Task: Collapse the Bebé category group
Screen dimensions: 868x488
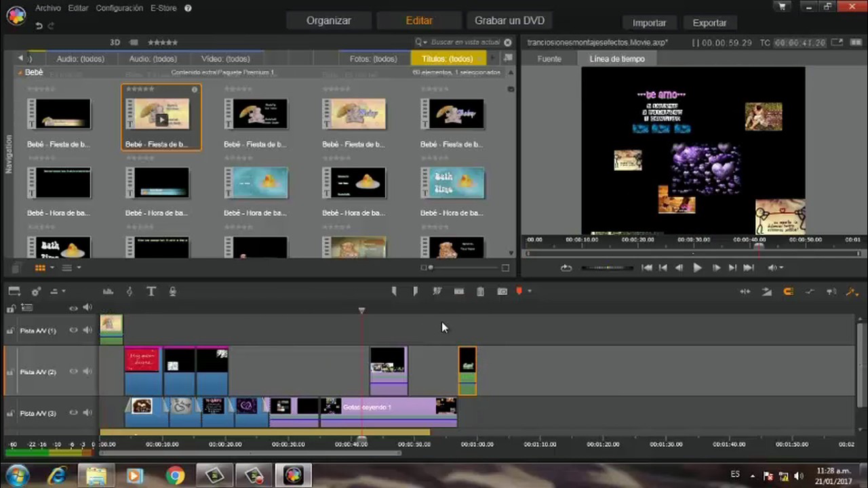Action: tap(20, 73)
